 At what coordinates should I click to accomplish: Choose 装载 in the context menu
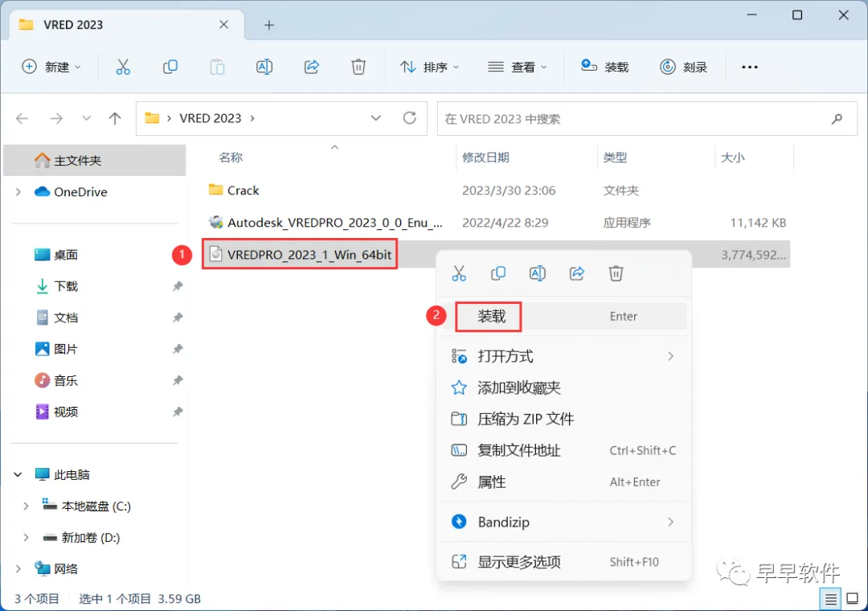coord(563,316)
